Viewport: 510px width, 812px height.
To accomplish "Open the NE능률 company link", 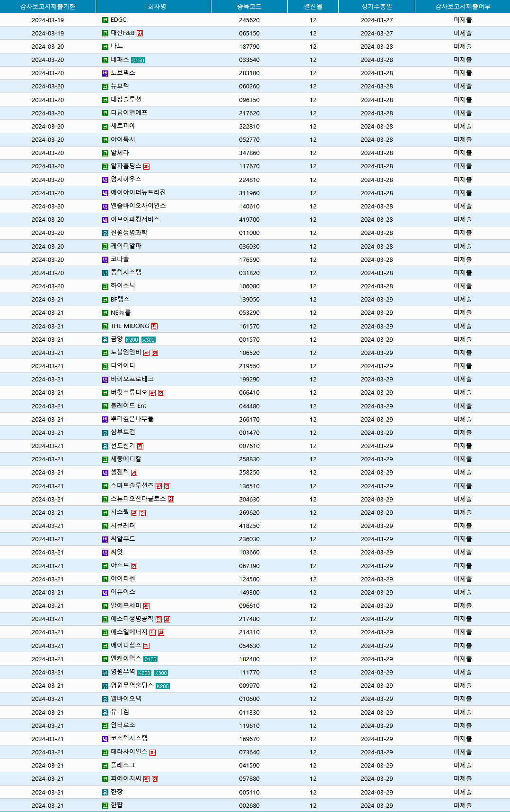I will pos(121,312).
